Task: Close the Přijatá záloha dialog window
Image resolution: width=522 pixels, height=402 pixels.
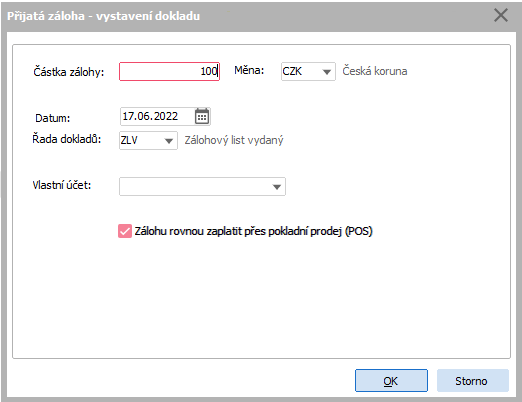Action: pyautogui.click(x=501, y=16)
